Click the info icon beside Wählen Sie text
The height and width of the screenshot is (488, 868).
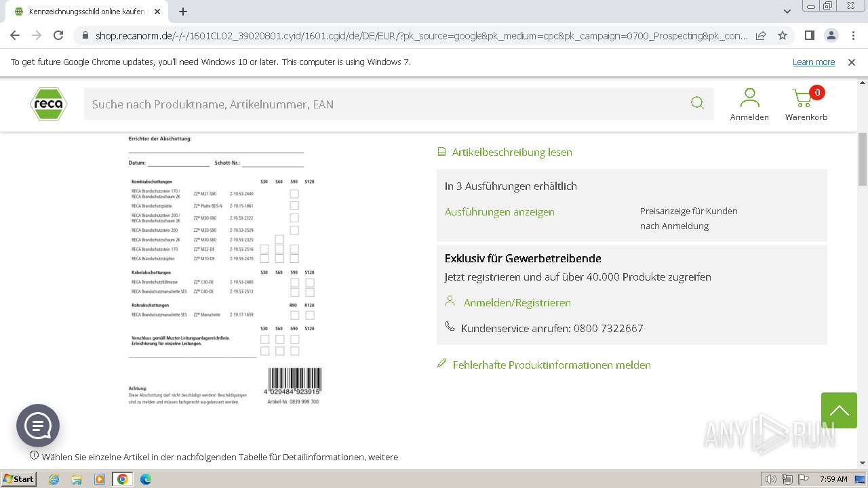click(35, 455)
